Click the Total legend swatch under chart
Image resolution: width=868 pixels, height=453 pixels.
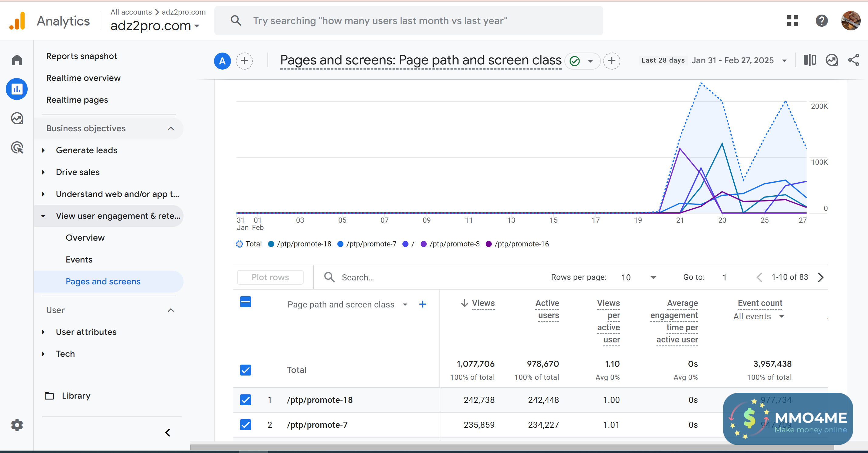point(239,244)
